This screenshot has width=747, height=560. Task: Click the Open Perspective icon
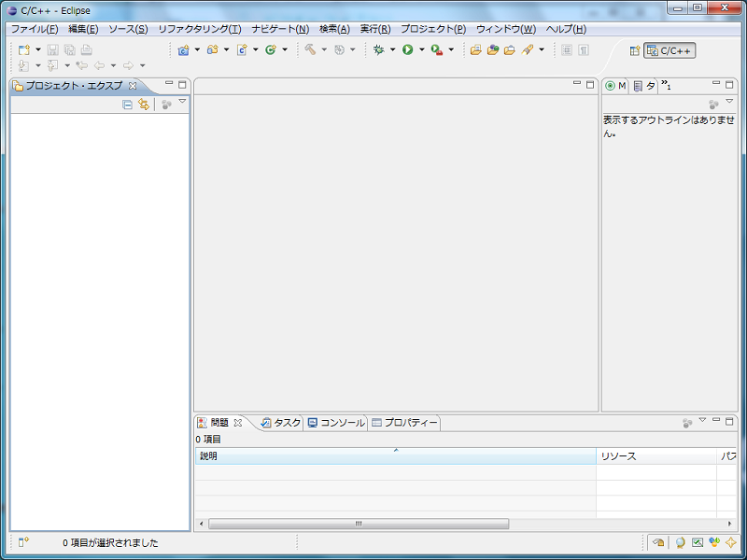(635, 50)
